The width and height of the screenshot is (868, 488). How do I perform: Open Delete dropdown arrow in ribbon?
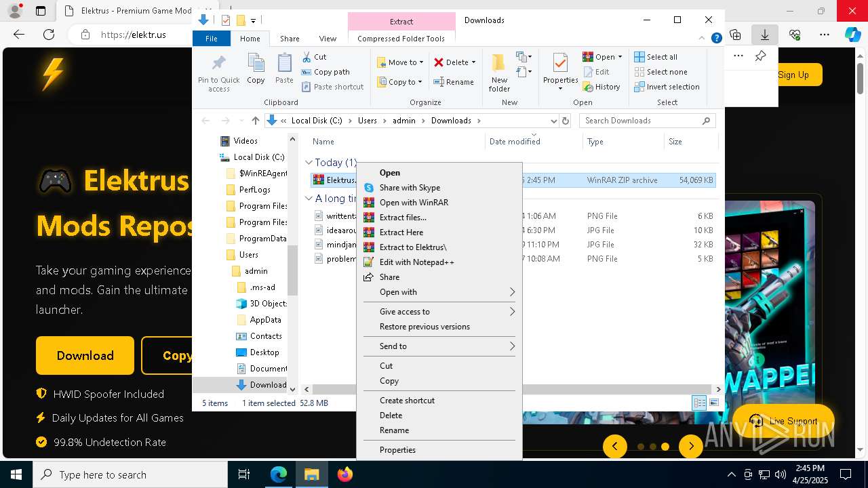[x=473, y=62]
